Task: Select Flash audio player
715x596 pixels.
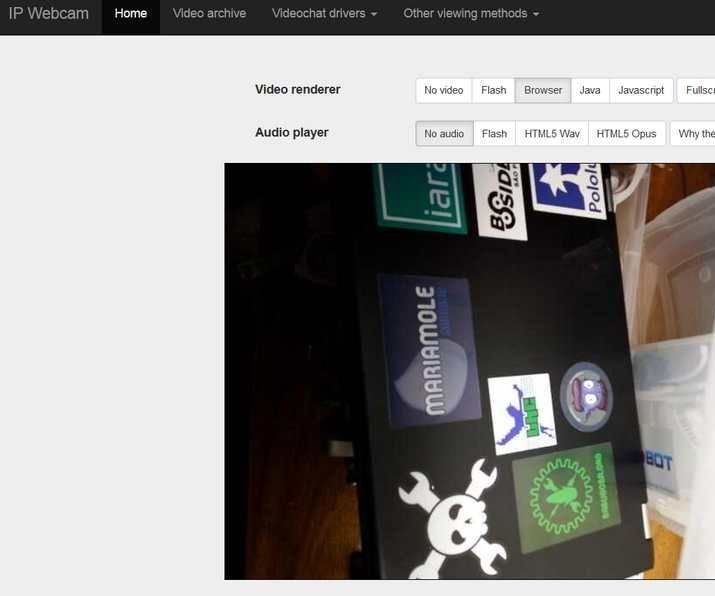Action: (x=494, y=134)
